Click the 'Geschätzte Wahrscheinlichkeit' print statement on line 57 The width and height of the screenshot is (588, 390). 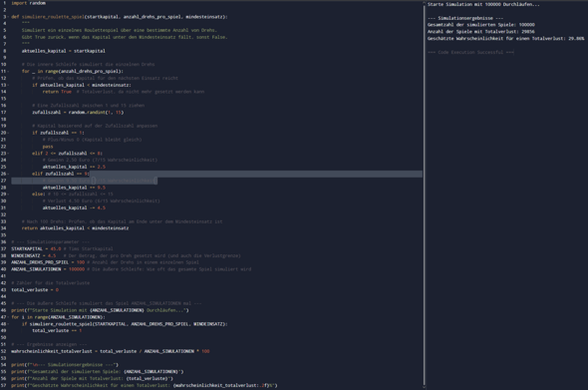[144, 385]
